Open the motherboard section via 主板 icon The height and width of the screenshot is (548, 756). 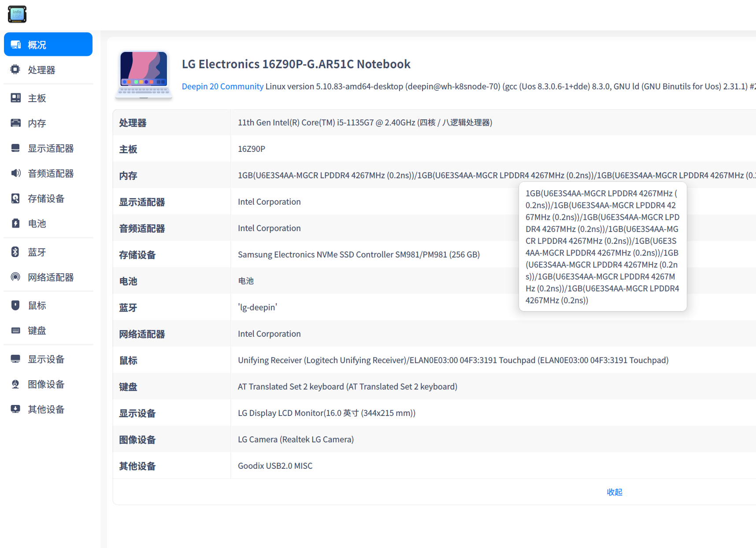[x=16, y=98]
